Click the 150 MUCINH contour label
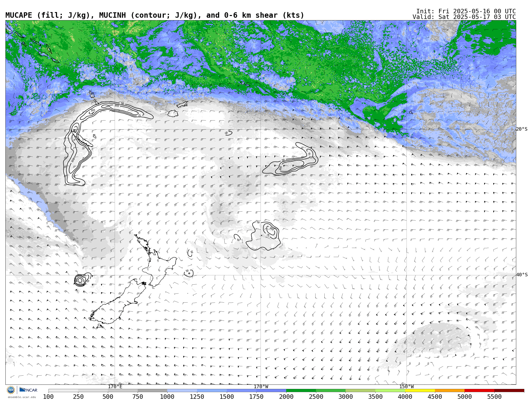 click(x=80, y=284)
